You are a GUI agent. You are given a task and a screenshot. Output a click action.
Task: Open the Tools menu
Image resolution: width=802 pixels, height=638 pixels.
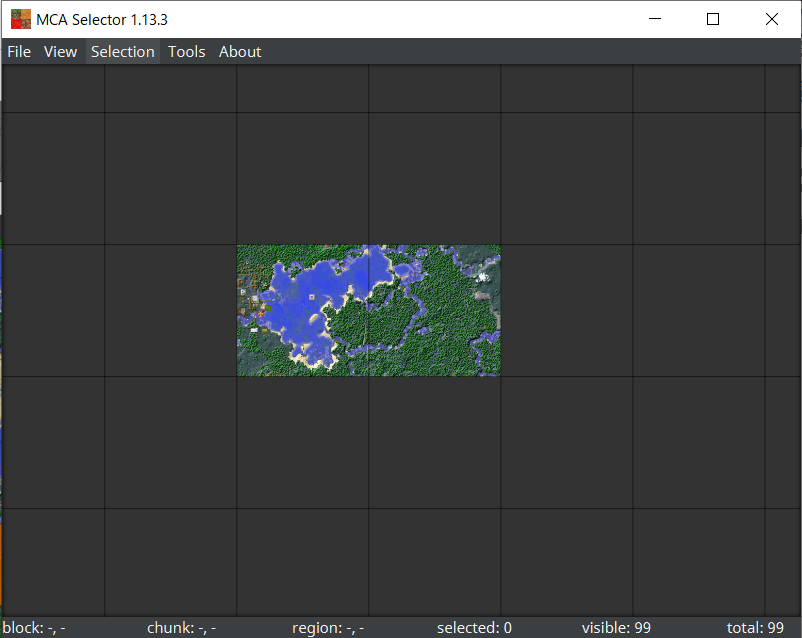pyautogui.click(x=187, y=52)
